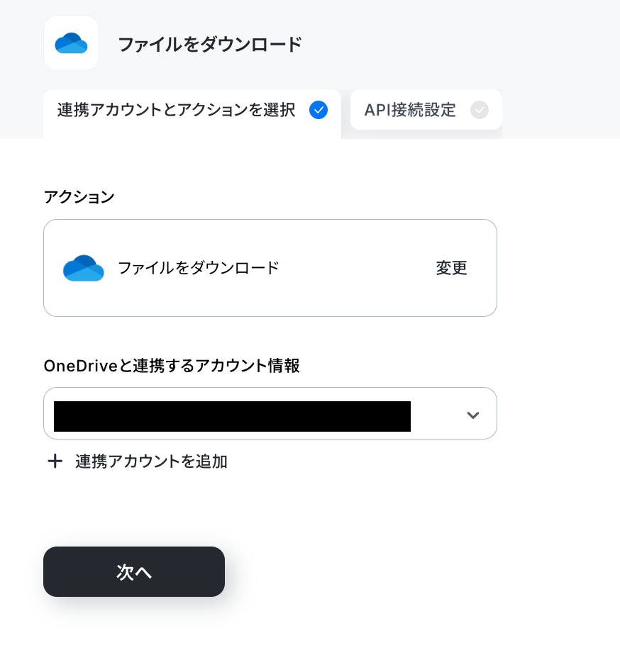Click the grey checkmark beside API接続設定
The image size is (620, 672).
click(x=480, y=110)
